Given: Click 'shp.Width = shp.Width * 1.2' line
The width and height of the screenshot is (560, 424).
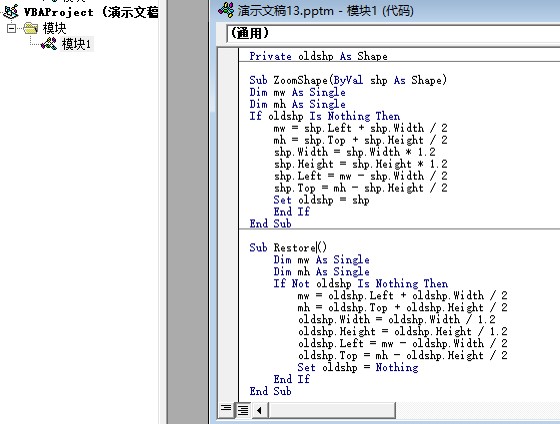Looking at the screenshot, I should pyautogui.click(x=355, y=152).
